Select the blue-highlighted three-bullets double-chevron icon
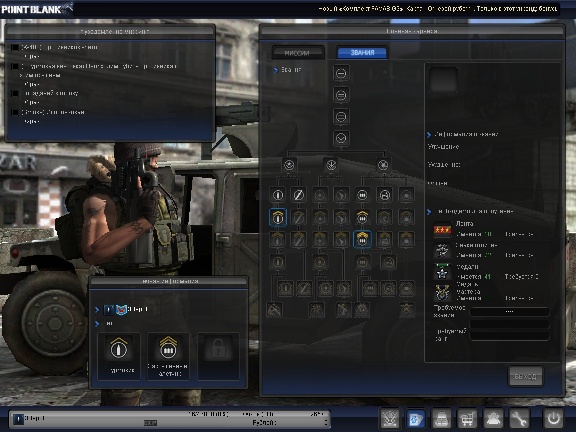The width and height of the screenshot is (576, 432). point(362,239)
